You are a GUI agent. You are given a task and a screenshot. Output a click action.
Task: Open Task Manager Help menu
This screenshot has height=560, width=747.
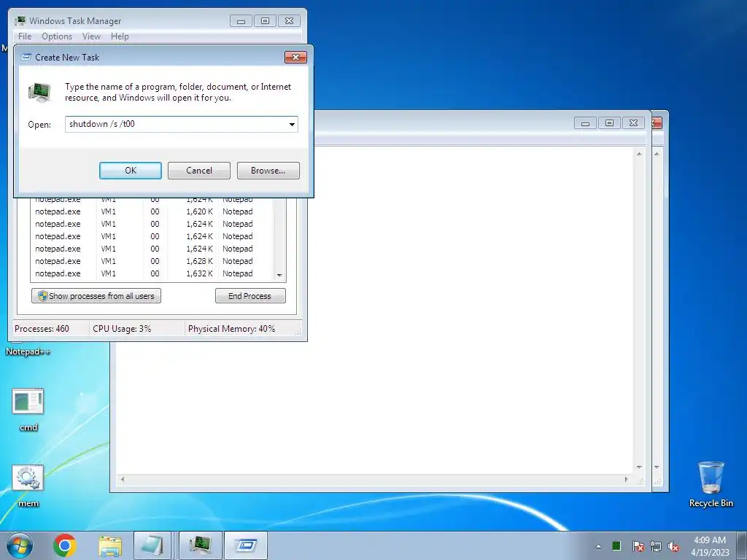(120, 36)
